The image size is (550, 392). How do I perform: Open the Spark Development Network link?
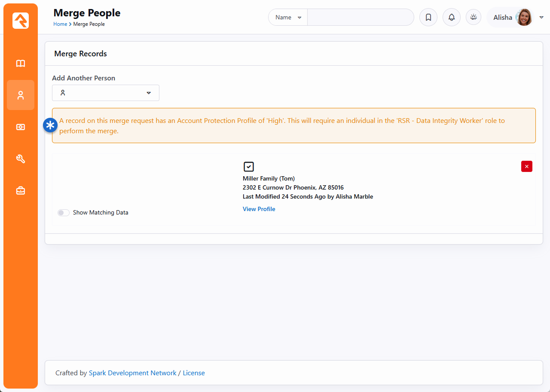click(132, 373)
